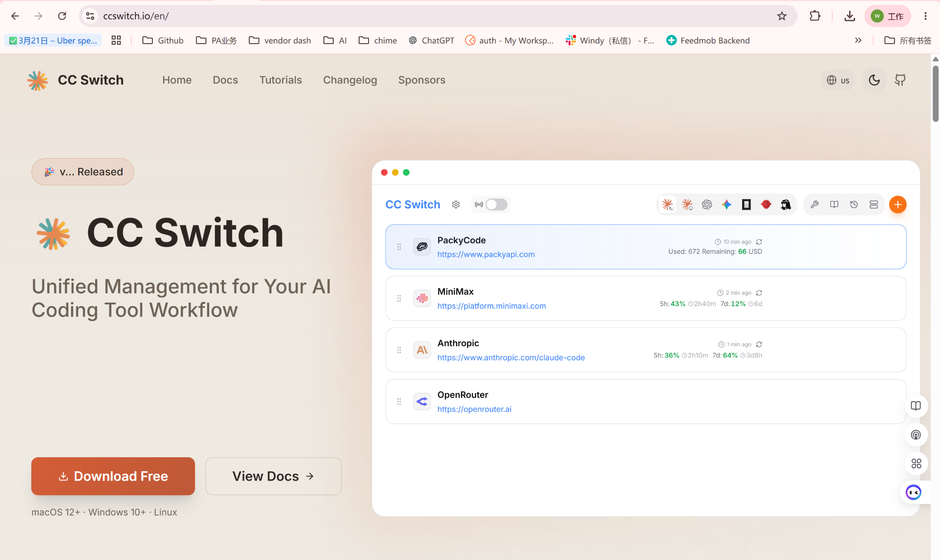Open the openrouter.ai link

coord(474,409)
